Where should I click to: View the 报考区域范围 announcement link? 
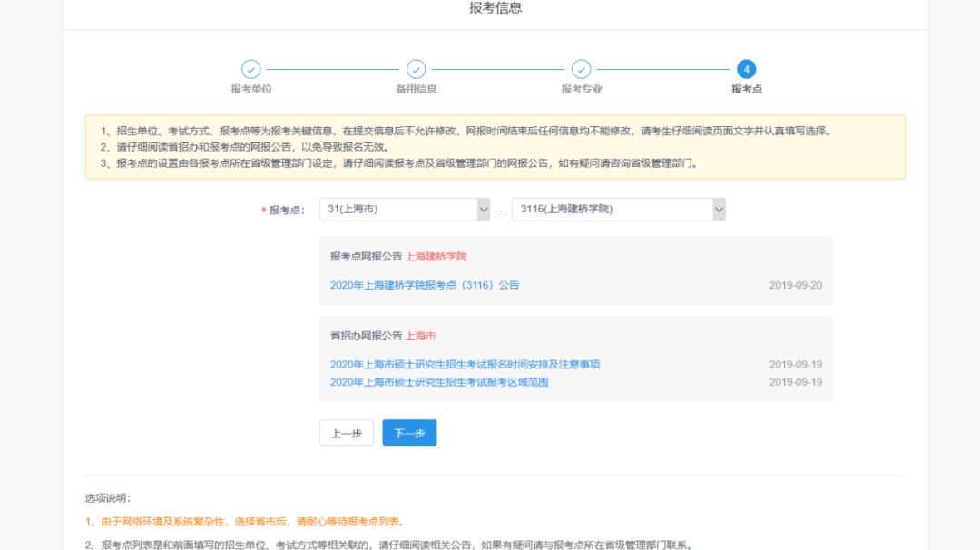pyautogui.click(x=439, y=382)
